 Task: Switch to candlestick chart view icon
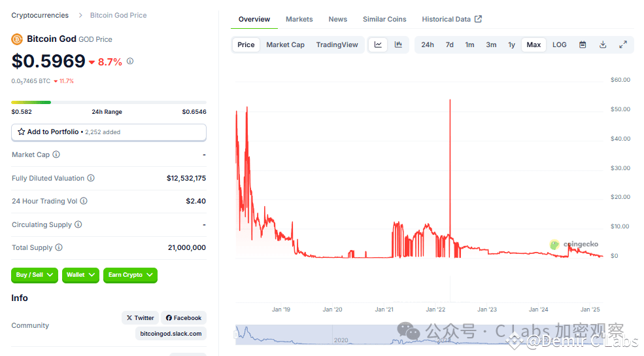click(x=398, y=44)
